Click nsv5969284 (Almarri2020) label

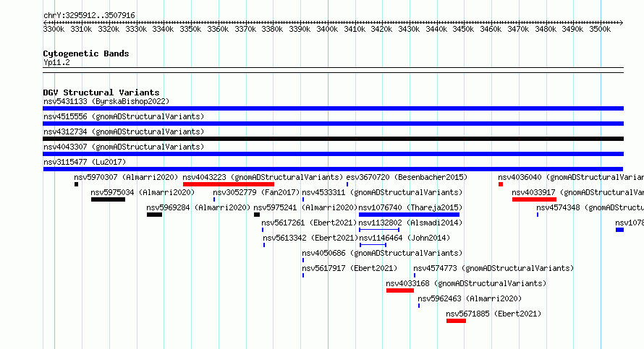pyautogui.click(x=198, y=207)
